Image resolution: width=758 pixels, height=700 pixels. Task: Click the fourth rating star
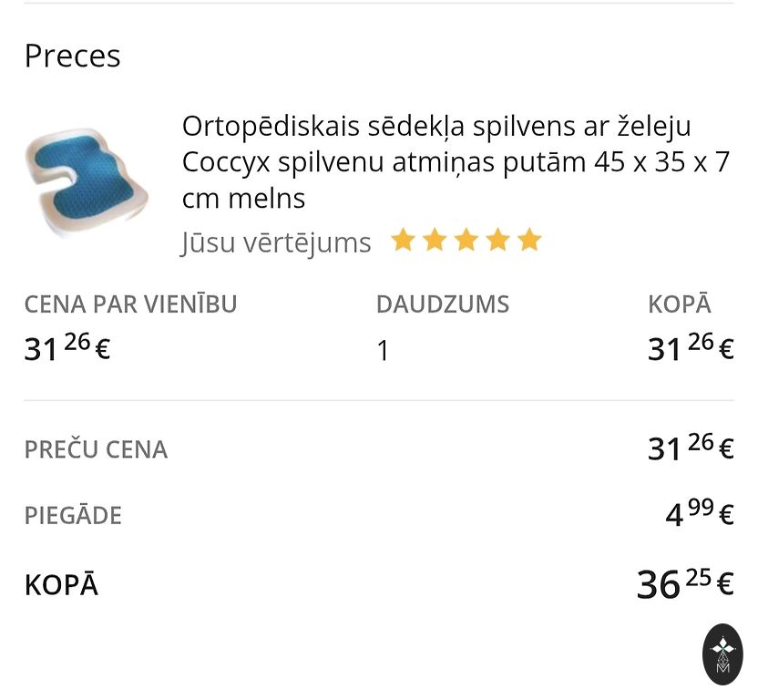point(497,241)
